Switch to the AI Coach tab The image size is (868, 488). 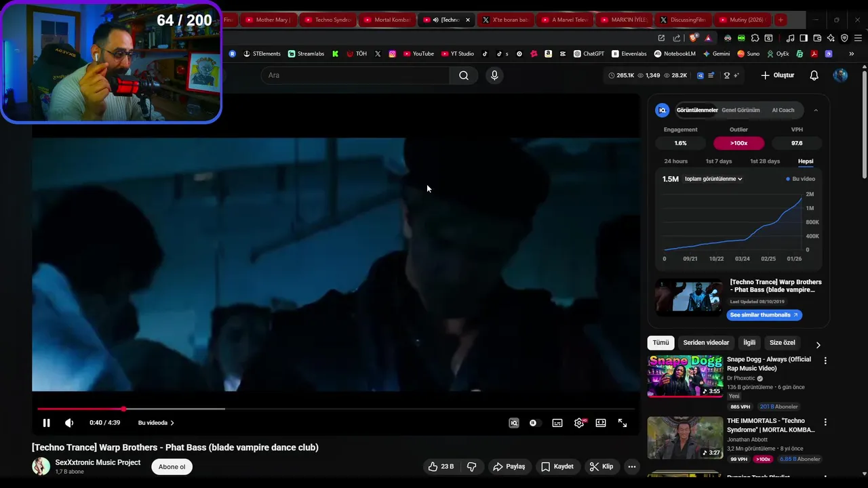coord(783,110)
